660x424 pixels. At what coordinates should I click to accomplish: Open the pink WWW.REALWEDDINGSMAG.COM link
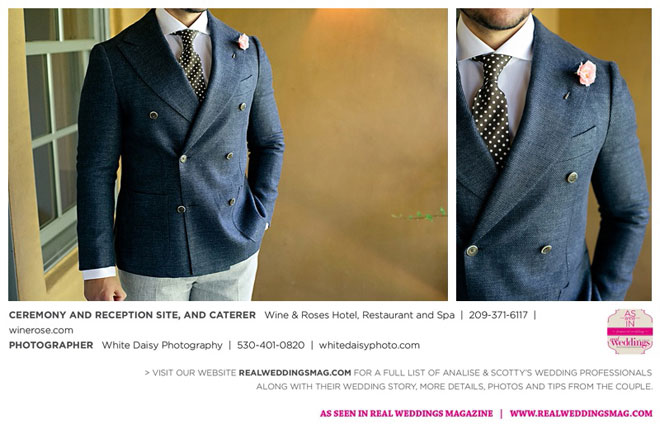click(581, 413)
